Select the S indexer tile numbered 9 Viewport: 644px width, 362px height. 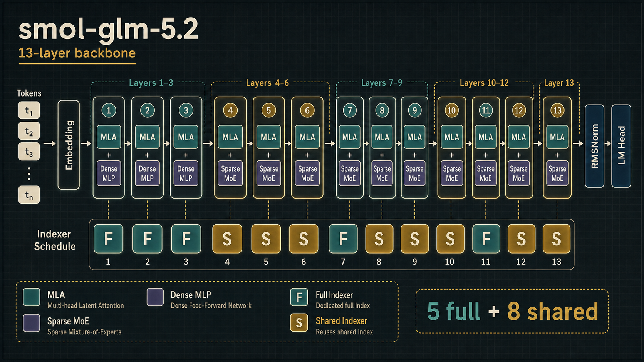[415, 239]
